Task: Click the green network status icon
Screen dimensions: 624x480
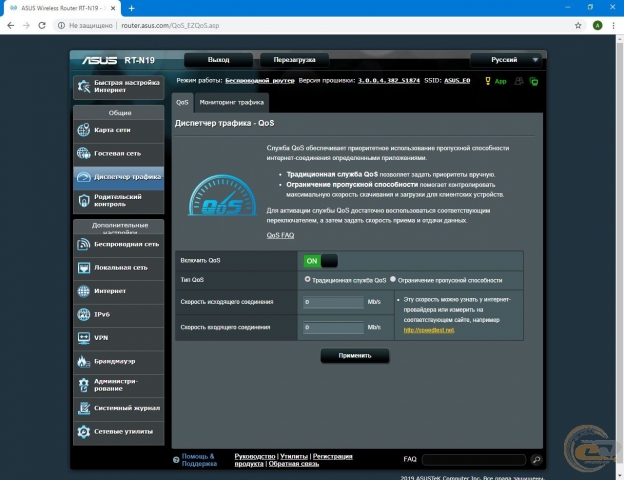Action: click(534, 82)
